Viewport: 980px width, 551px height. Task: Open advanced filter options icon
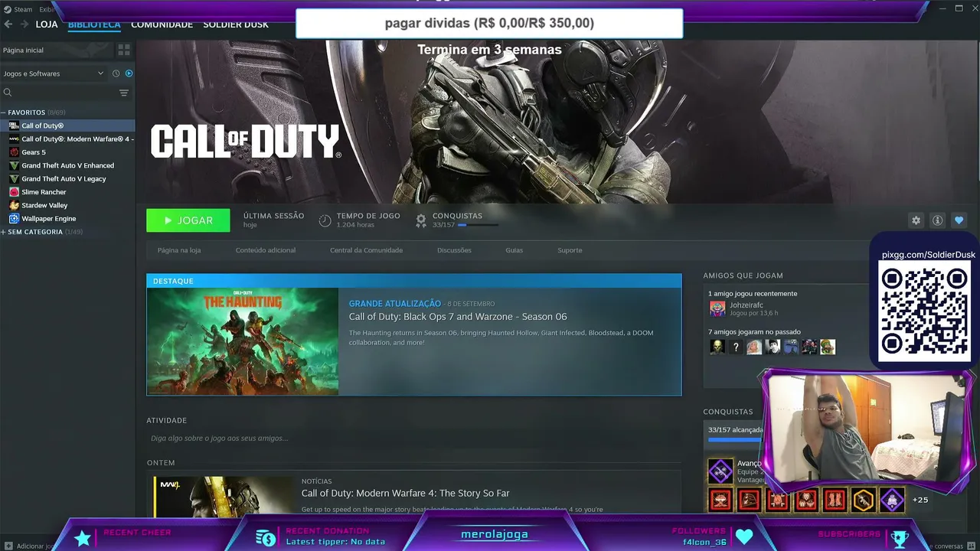[124, 93]
